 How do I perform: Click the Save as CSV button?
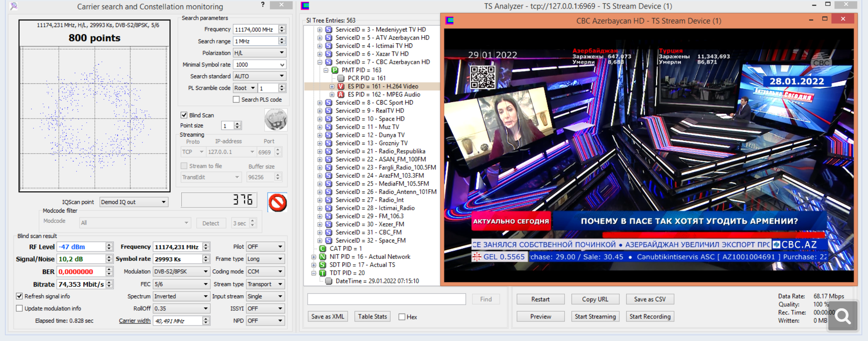650,299
